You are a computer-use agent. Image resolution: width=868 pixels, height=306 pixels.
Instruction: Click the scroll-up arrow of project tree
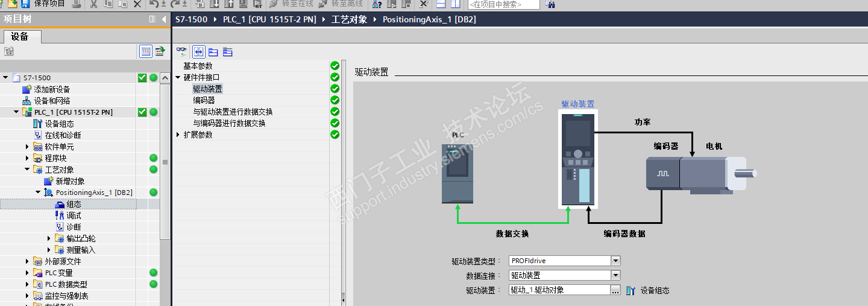165,78
